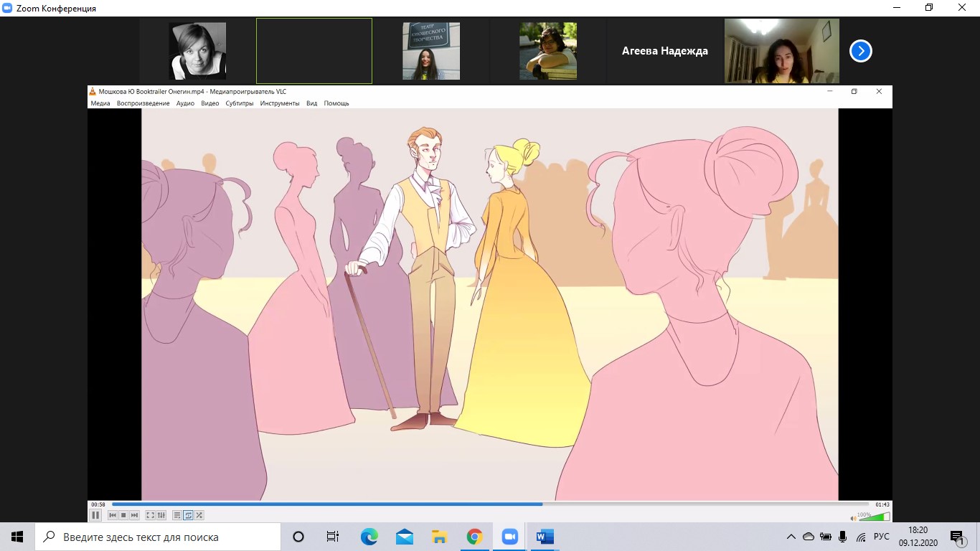Open the Медиа menu
Image resolution: width=980 pixels, height=551 pixels.
tap(100, 103)
